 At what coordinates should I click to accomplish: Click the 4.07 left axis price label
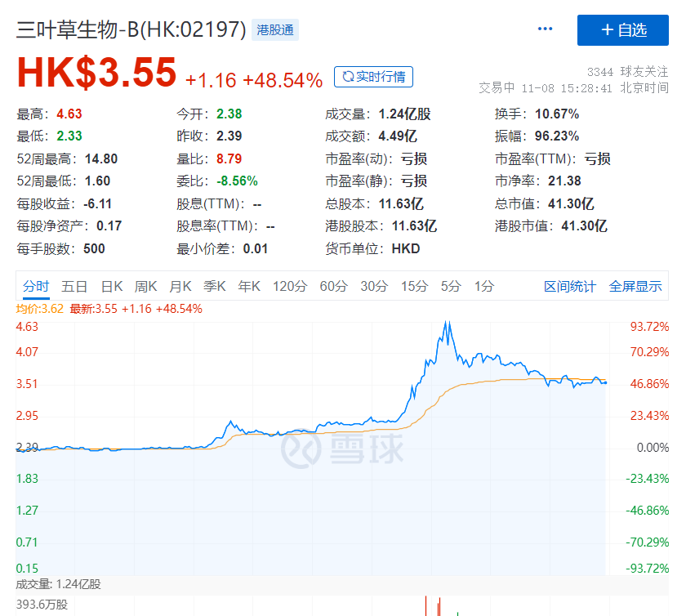coord(27,352)
